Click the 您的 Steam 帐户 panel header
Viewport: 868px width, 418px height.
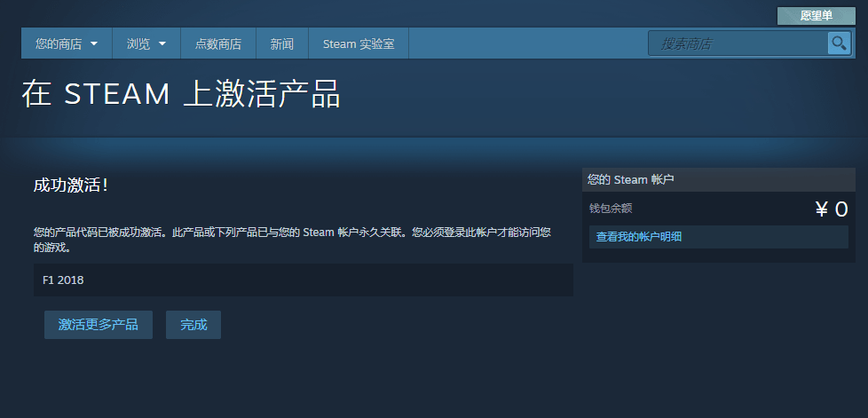pyautogui.click(x=631, y=179)
